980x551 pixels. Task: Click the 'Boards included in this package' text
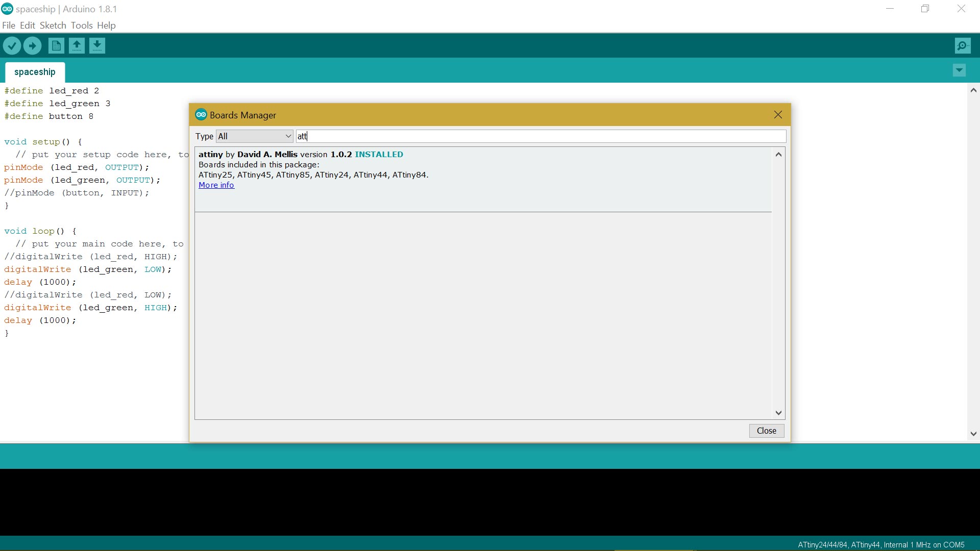click(259, 165)
